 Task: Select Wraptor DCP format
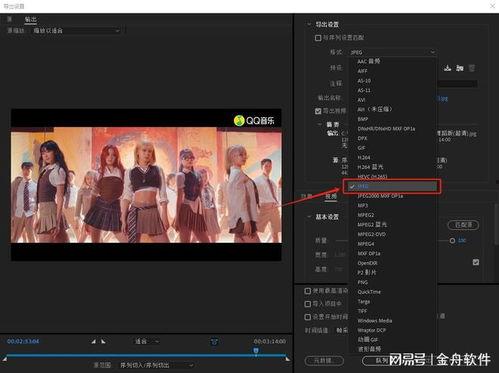point(372,330)
